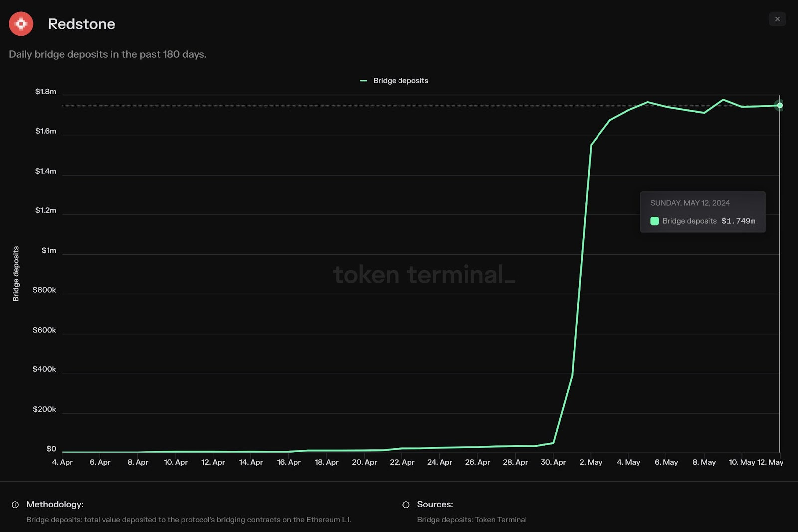Click the $400k y-axis label
The height and width of the screenshot is (532, 798).
pos(44,369)
